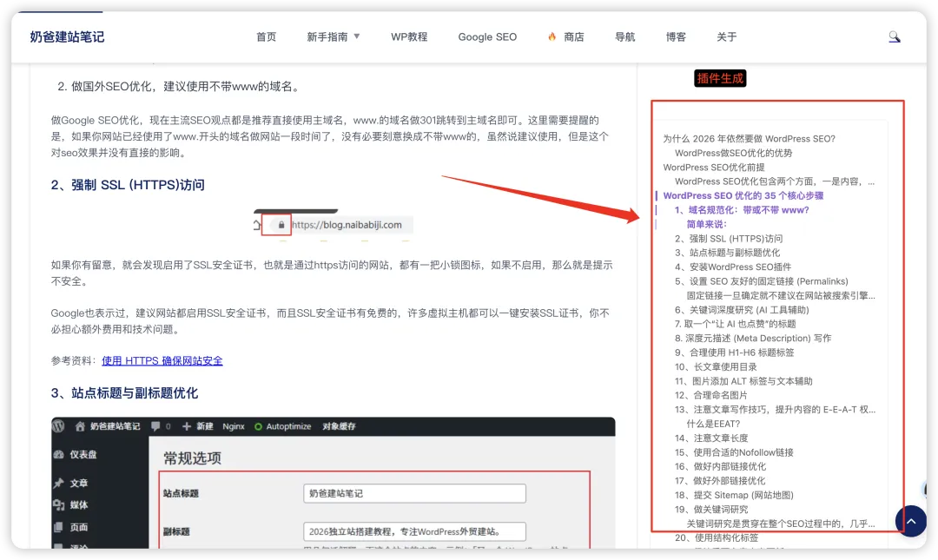The image size is (938, 560).
Task: Jump to 18、提交 Sitemap (网站地图) in TOC
Action: pos(734,496)
